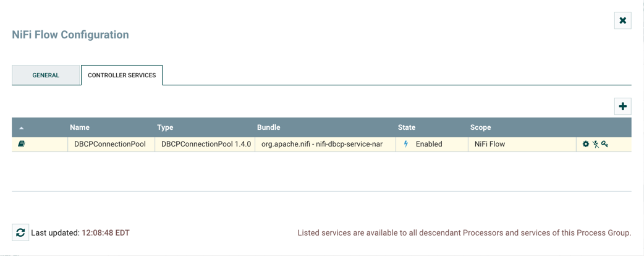This screenshot has width=644, height=256.
Task: Select the DBCPConnectionPool name cell
Action: (110, 144)
